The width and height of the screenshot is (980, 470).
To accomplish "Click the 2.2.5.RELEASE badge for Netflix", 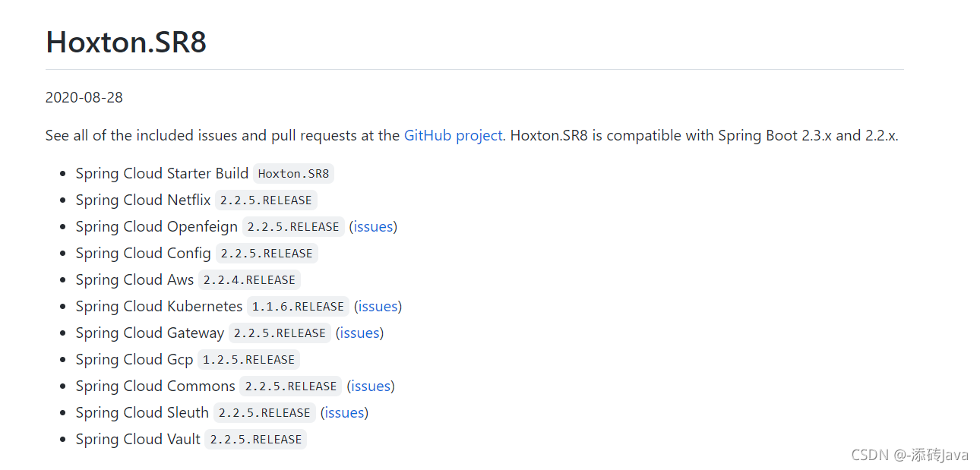I will coord(266,200).
